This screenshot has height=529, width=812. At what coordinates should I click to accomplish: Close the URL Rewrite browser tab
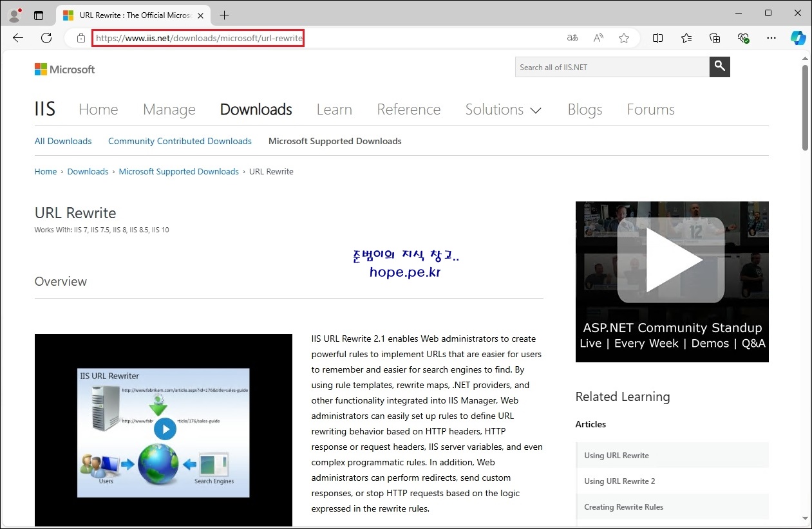[201, 15]
